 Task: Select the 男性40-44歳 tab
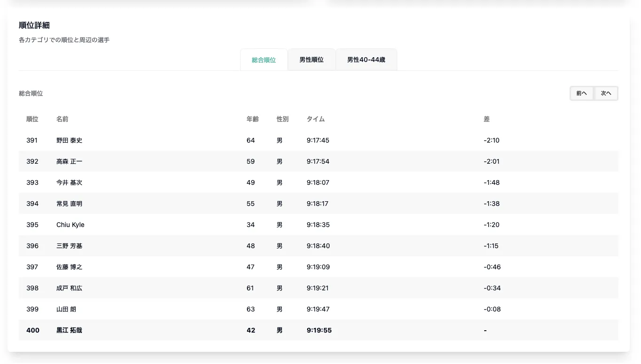[366, 60]
